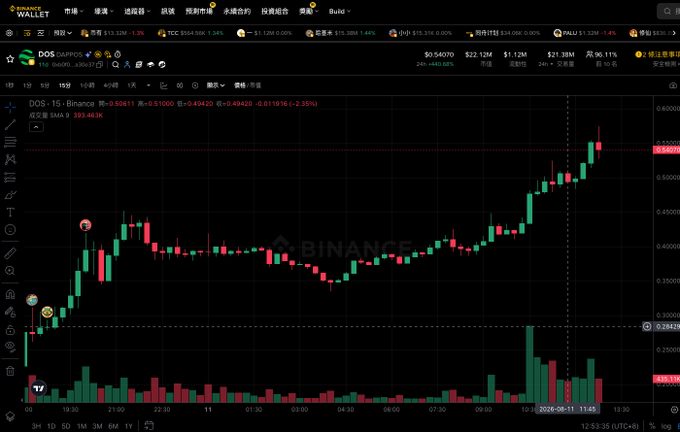This screenshot has height=432, width=680.
Task: Open the 預設 ticker filter dropdown
Action: click(62, 33)
